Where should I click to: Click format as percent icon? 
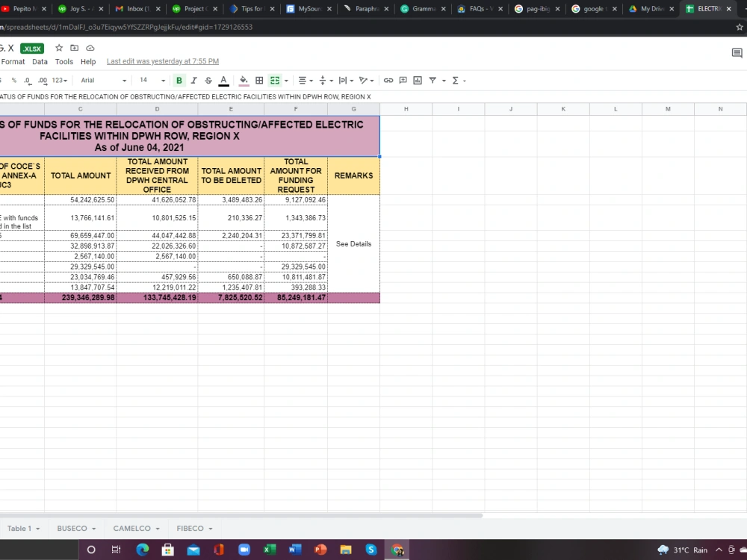coord(13,81)
